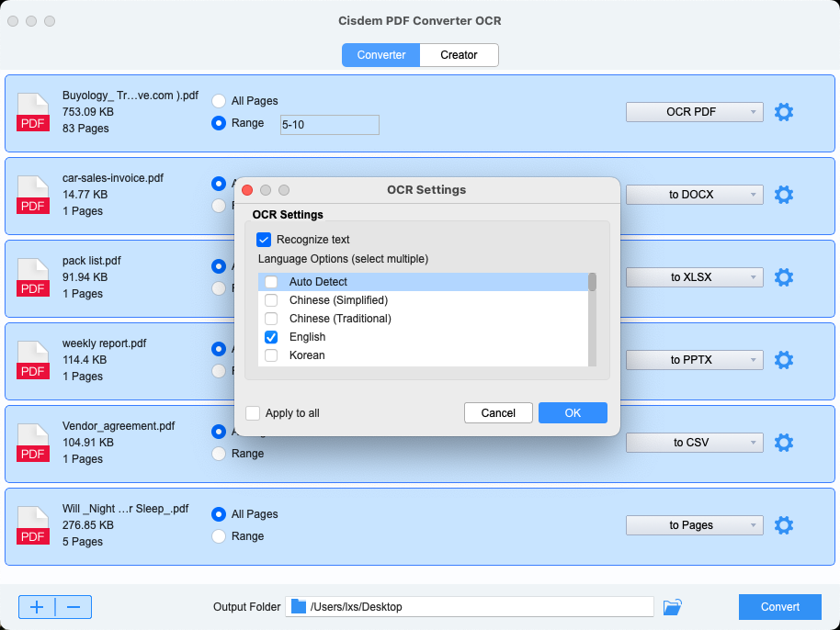
Task: Select Buyology_ Tr…ve.com ).pdf filename
Action: tap(131, 96)
